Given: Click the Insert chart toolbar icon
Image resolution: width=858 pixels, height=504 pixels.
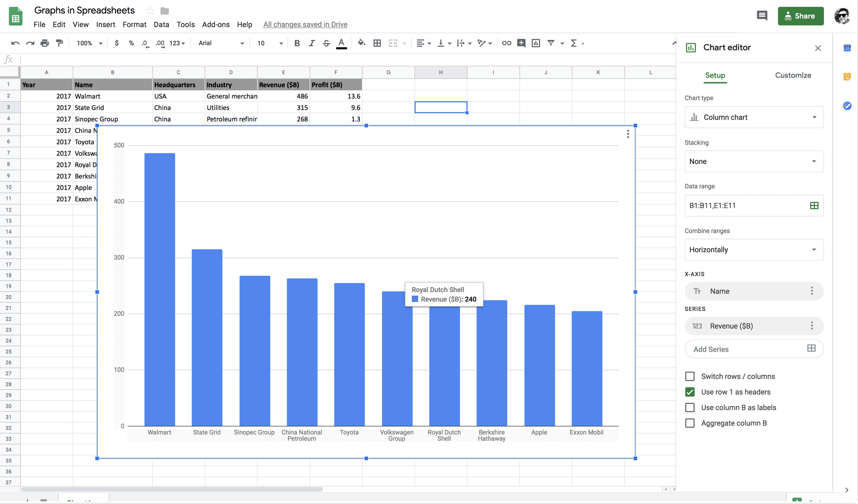Looking at the screenshot, I should coord(536,43).
